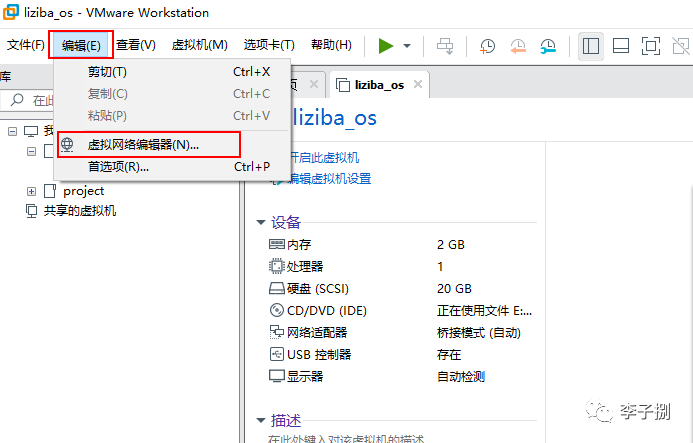Screen dimensions: 693x443
Task: Click the memory chip icon
Action: click(277, 244)
